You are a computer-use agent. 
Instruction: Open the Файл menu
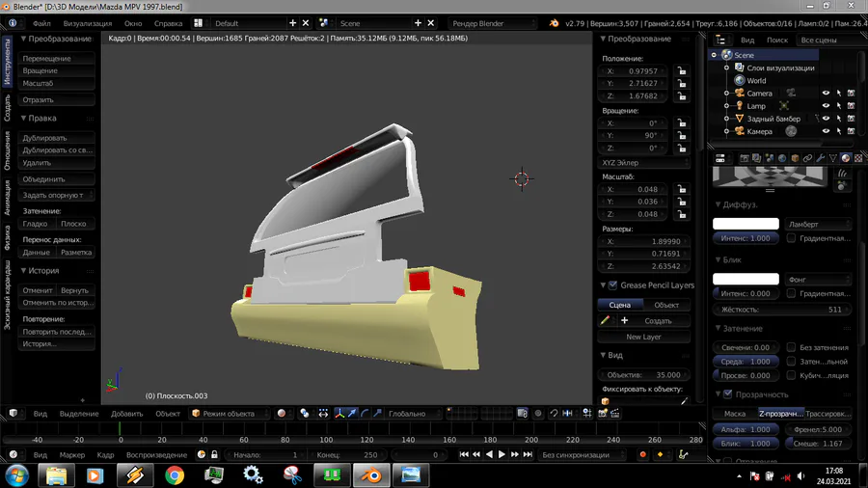41,23
